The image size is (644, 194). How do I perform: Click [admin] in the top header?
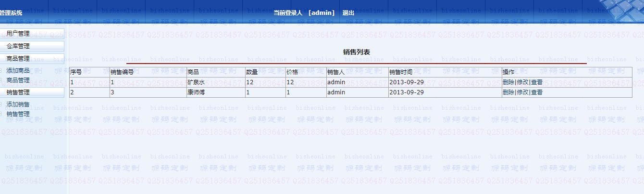point(322,13)
